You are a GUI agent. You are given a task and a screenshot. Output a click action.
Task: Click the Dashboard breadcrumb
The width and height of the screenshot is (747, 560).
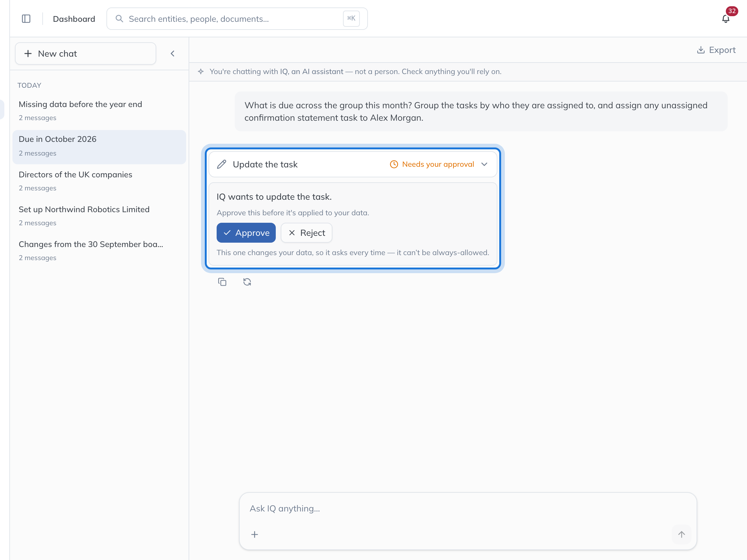tap(74, 19)
